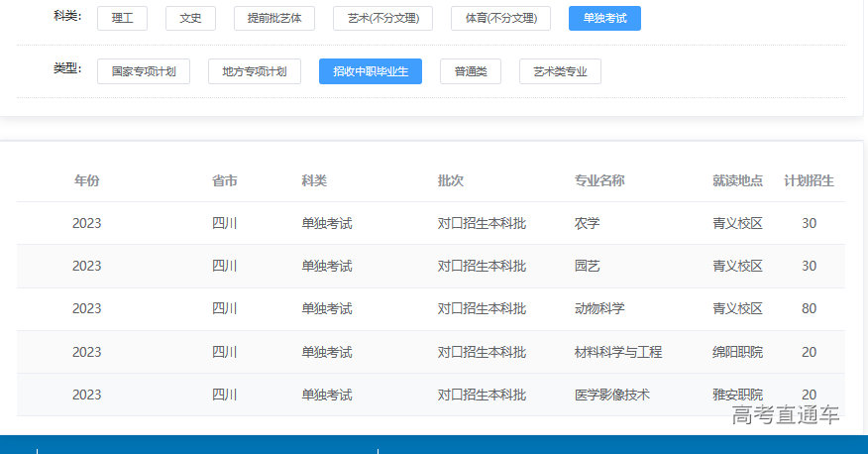Click the 专业名称 column header
The image size is (868, 454).
coord(599,180)
